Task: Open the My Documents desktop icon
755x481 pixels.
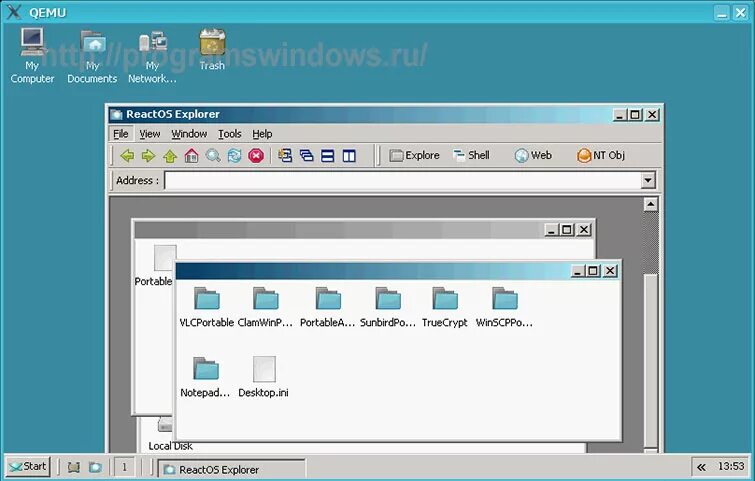Action: coord(92,55)
